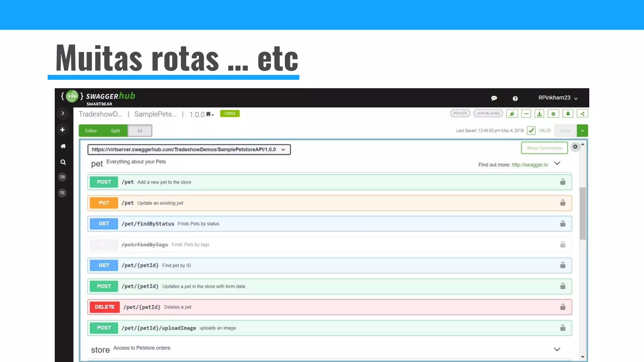
Task: Select the TE organization badge
Action: click(x=62, y=193)
